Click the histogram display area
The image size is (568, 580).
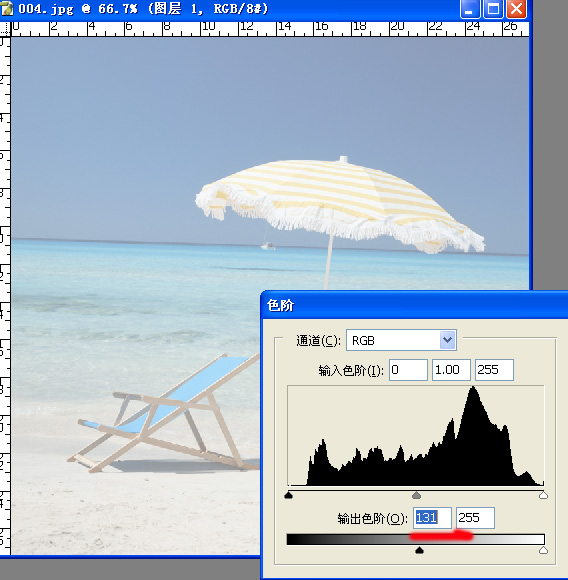416,436
